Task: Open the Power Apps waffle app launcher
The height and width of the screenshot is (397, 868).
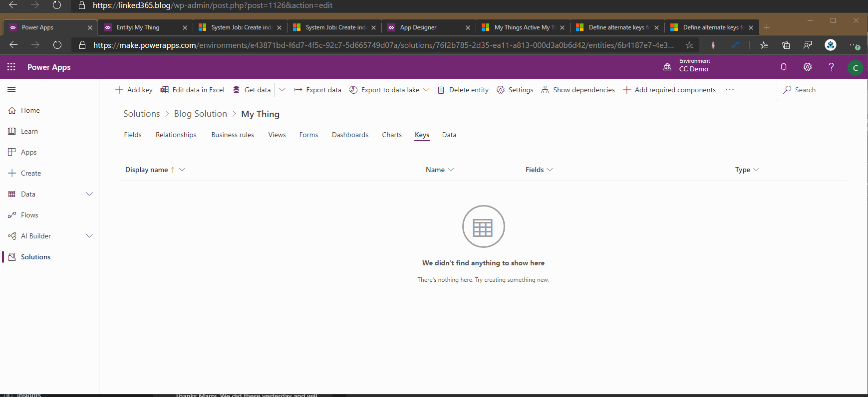Action: pyautogui.click(x=11, y=67)
